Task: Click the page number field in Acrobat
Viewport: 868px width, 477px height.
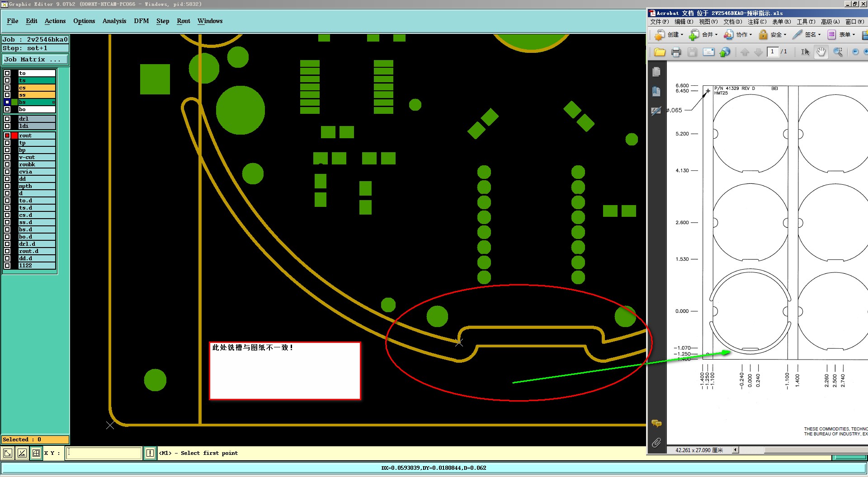Action: tap(773, 51)
